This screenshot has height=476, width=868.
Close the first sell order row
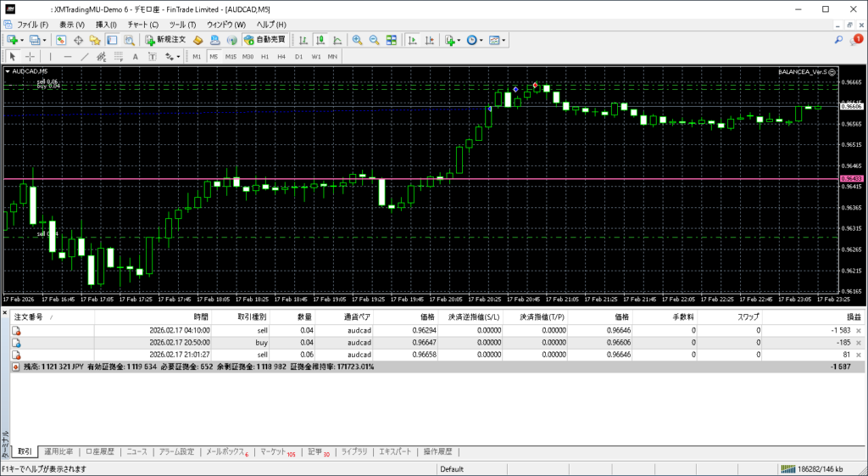859,330
